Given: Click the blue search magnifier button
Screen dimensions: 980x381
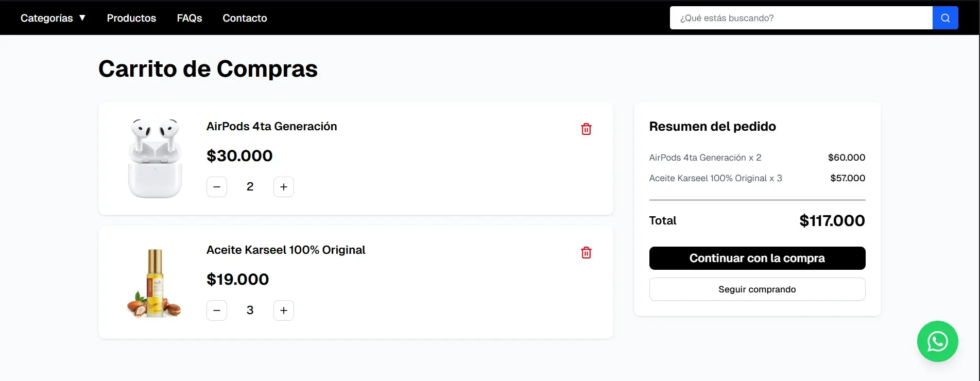Looking at the screenshot, I should [x=945, y=18].
